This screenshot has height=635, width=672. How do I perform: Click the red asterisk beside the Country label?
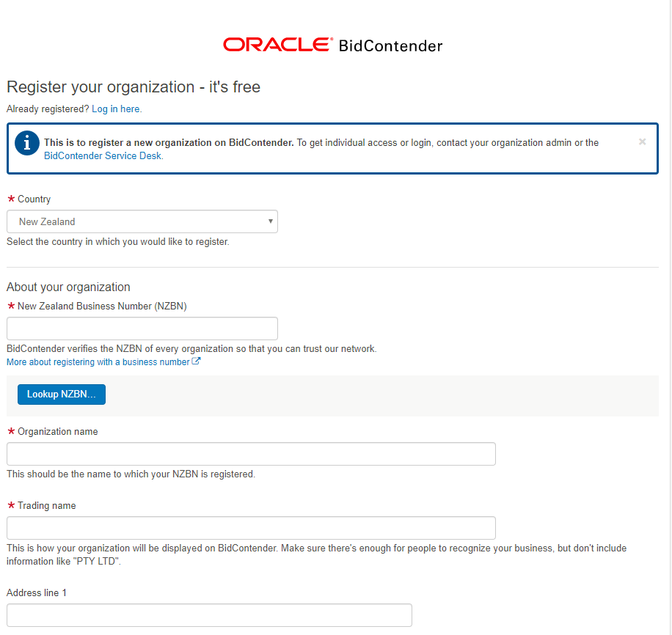[x=10, y=199]
